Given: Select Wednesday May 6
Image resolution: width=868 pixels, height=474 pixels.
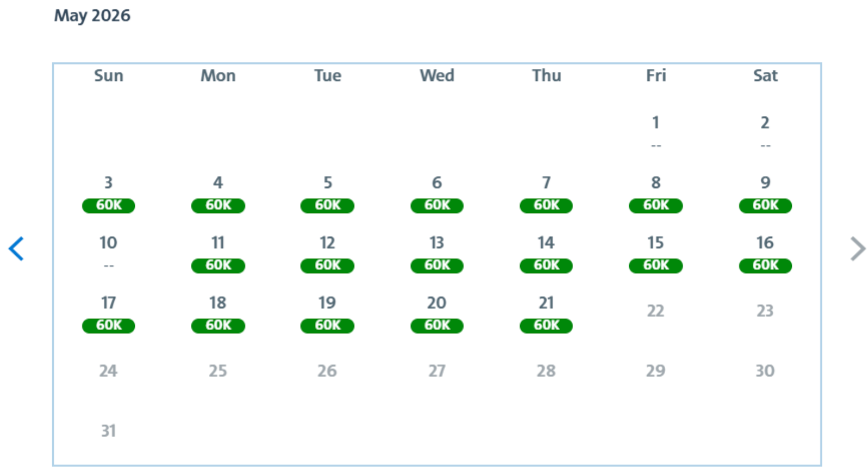Looking at the screenshot, I should pyautogui.click(x=437, y=194).
